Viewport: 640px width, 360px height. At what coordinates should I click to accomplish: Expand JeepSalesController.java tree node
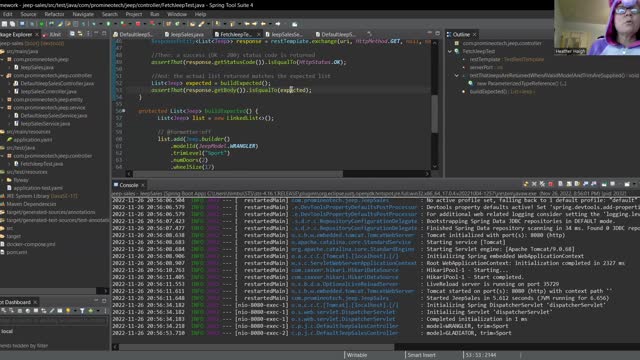[x=9, y=91]
